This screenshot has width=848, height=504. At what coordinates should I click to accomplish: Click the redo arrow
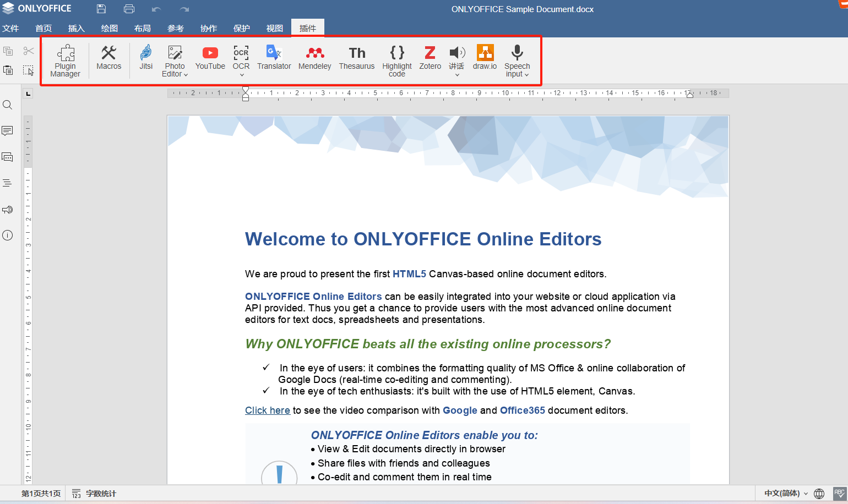[x=184, y=9]
